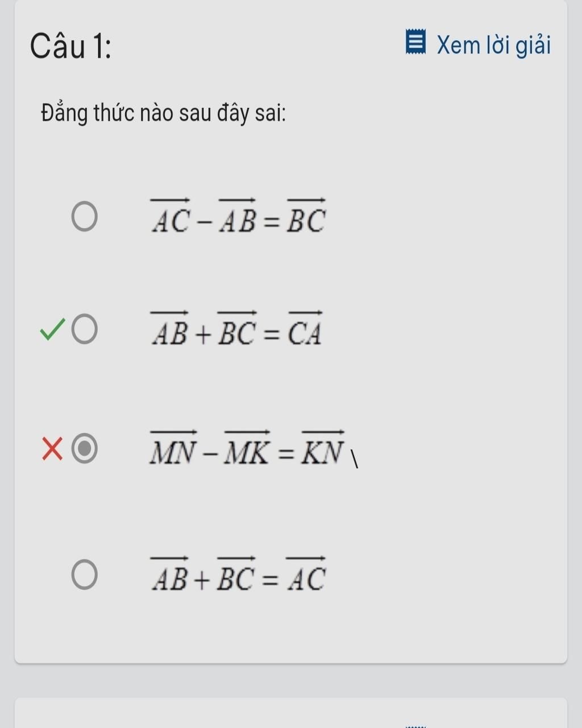
Task: Select radio button for AC − AB = BC
Action: coord(84,217)
